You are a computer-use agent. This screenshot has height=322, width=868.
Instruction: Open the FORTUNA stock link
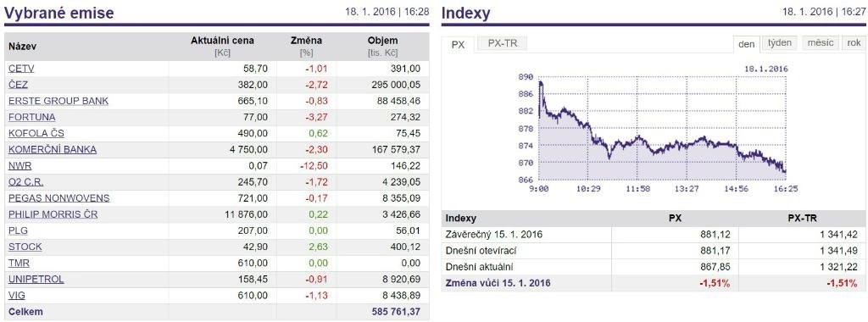pos(32,117)
